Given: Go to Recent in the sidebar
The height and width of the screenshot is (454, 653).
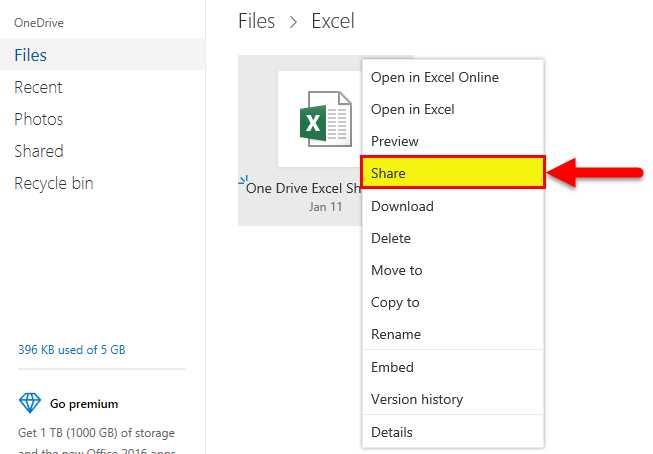Looking at the screenshot, I should [38, 87].
